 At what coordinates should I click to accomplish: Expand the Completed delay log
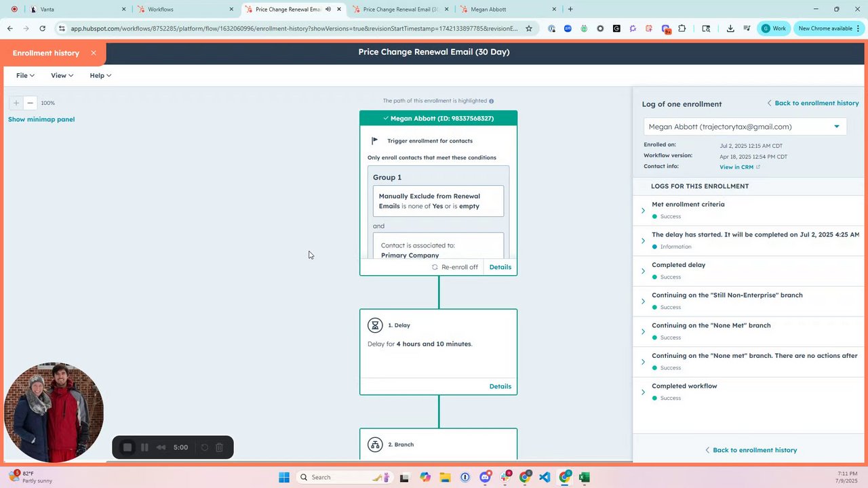643,271
